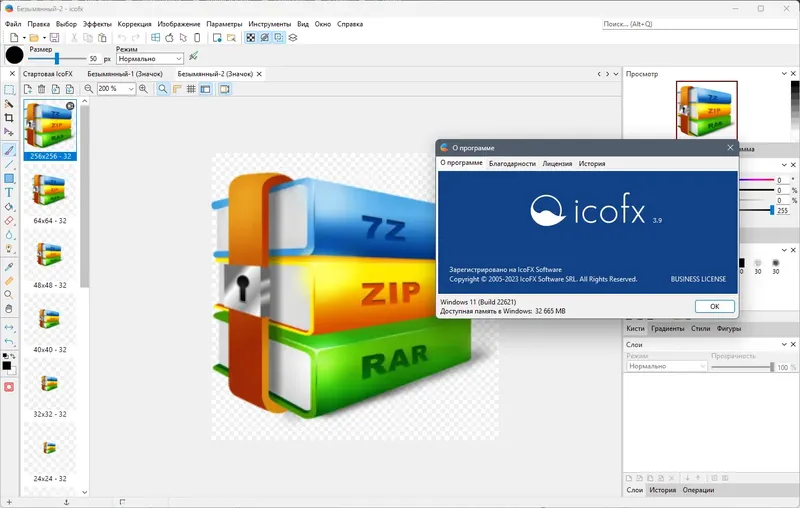This screenshot has height=508, width=800.
Task: Toggle the rulers button above canvas
Action: 177,89
